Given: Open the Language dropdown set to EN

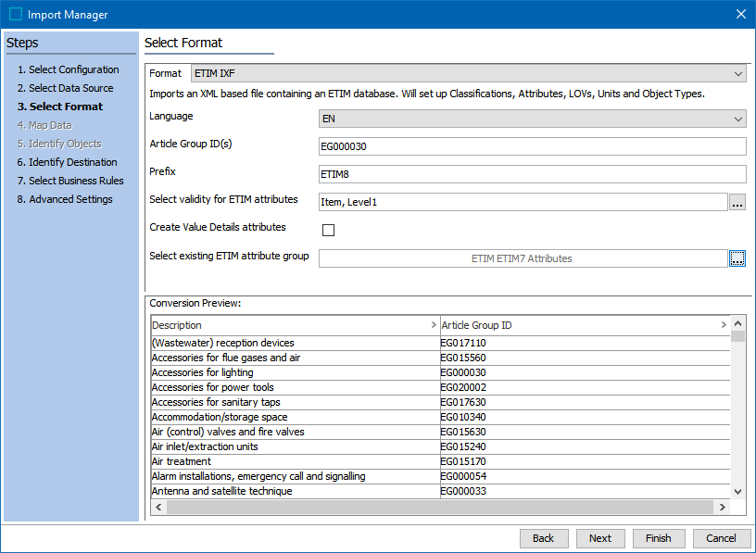Looking at the screenshot, I should pos(737,119).
